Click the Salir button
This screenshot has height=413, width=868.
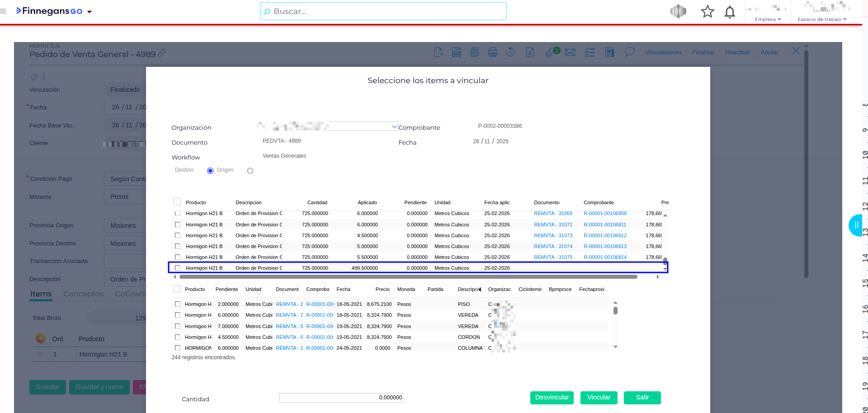pyautogui.click(x=642, y=398)
